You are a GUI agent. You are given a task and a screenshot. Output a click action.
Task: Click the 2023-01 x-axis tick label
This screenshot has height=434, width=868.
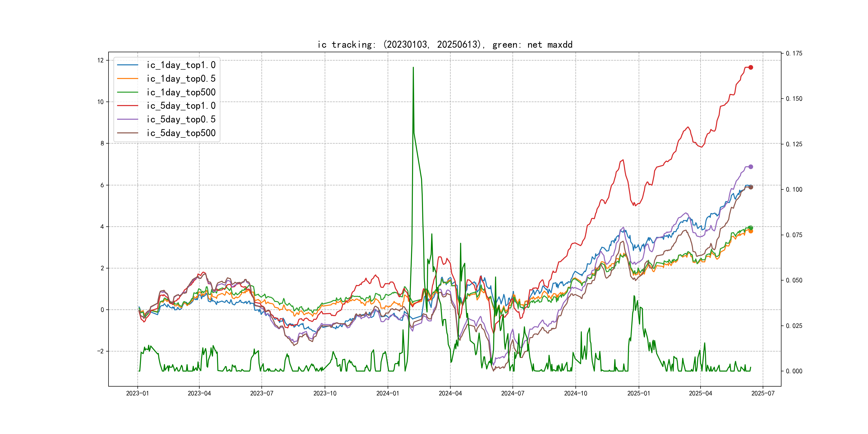tap(137, 393)
